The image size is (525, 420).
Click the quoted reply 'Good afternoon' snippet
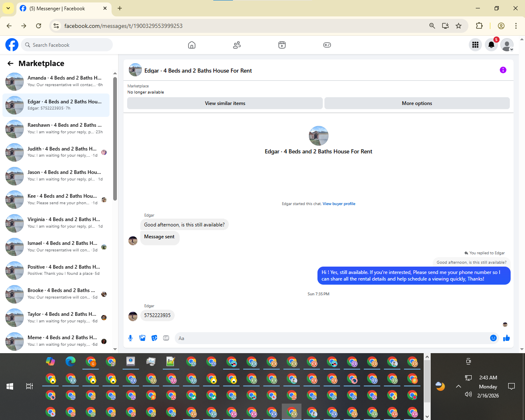(x=471, y=262)
